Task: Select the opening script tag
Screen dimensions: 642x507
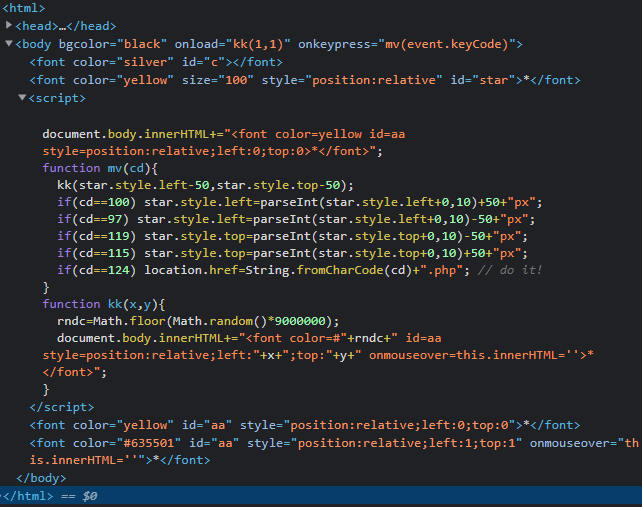Action: point(57,98)
